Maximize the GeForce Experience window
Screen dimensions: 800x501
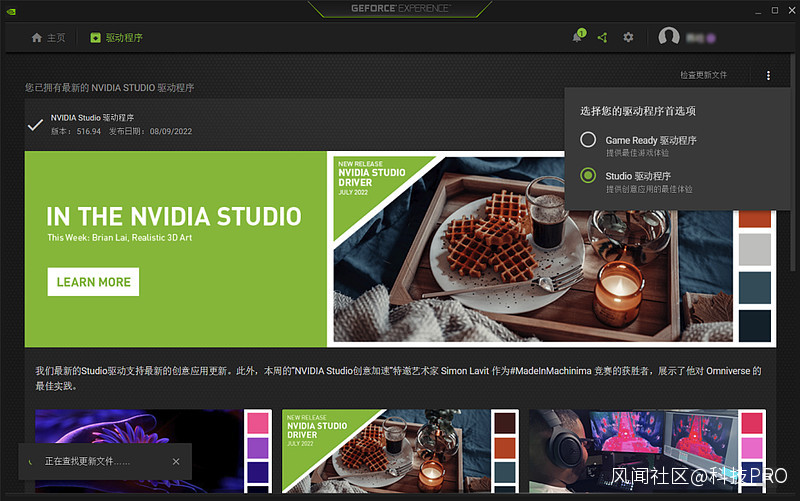774,11
